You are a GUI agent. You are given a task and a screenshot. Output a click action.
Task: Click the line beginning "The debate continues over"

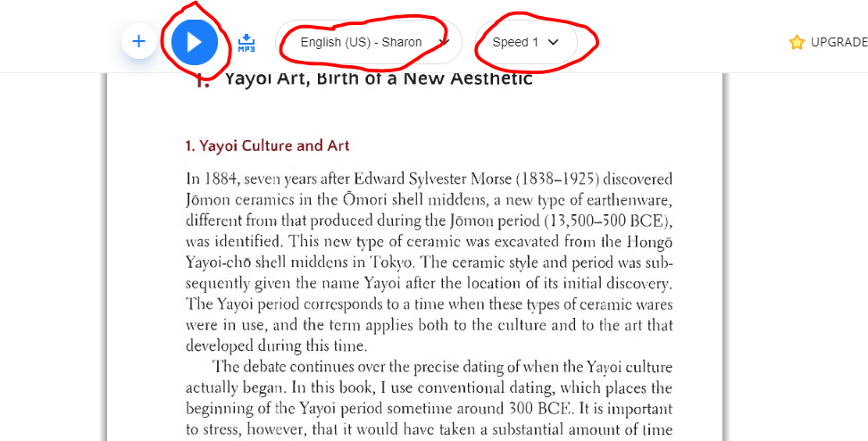click(442, 367)
